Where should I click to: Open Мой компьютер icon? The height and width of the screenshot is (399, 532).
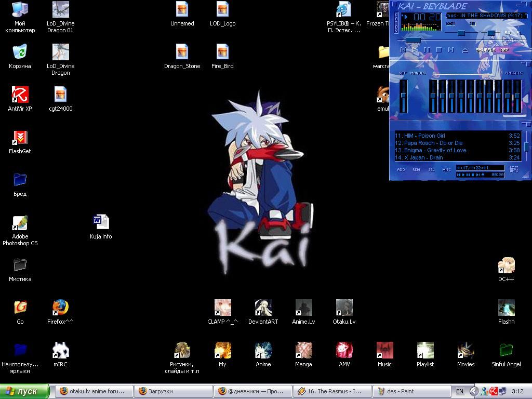click(20, 17)
